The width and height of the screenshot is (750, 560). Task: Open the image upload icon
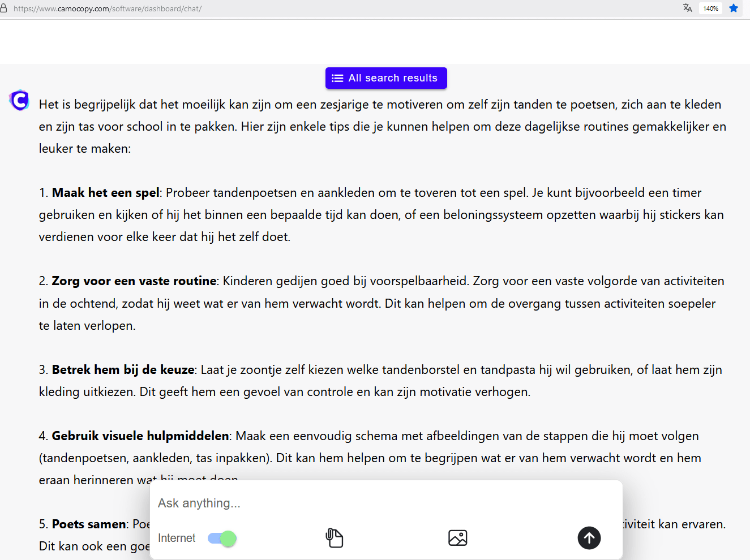457,537
